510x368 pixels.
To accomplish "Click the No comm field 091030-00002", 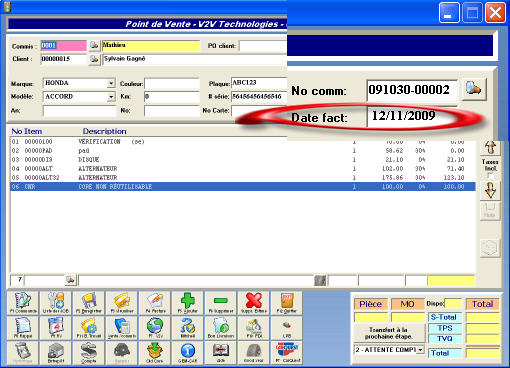I will [412, 90].
